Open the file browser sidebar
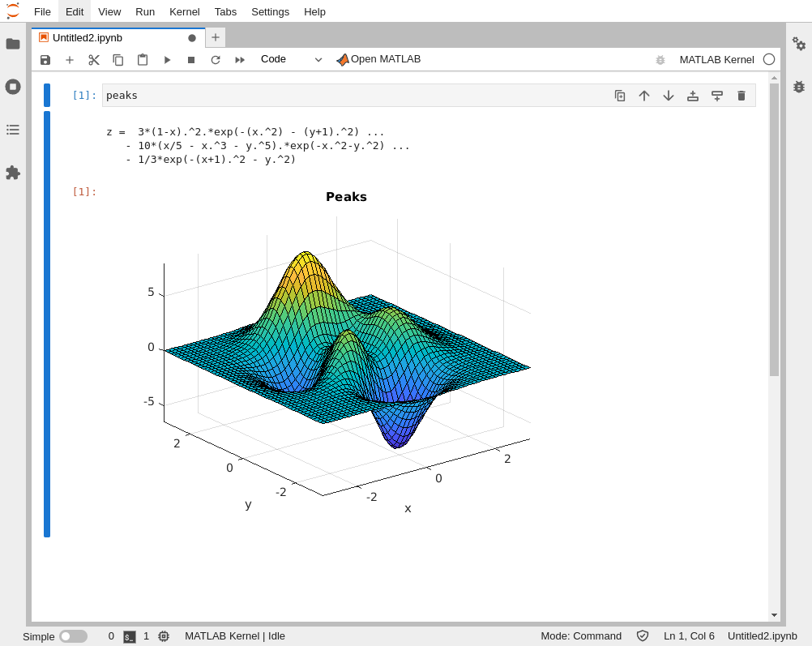Screen dimensions: 812x646 [x=13, y=45]
